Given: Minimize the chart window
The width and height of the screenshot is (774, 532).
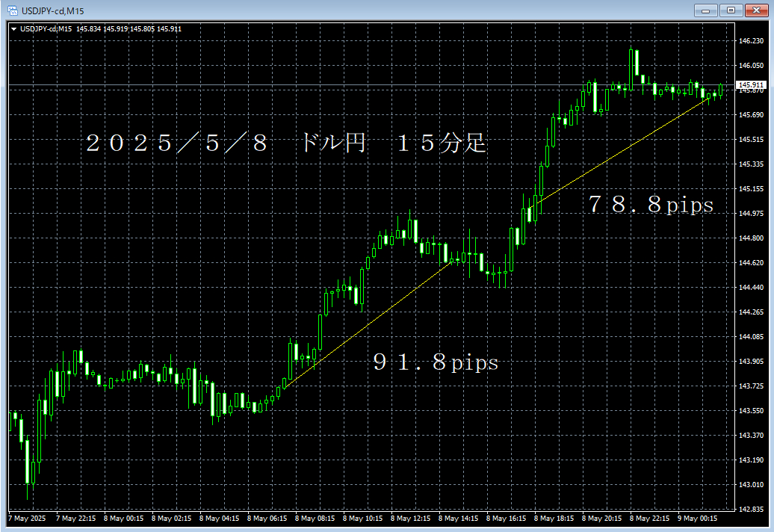Looking at the screenshot, I should (704, 10).
